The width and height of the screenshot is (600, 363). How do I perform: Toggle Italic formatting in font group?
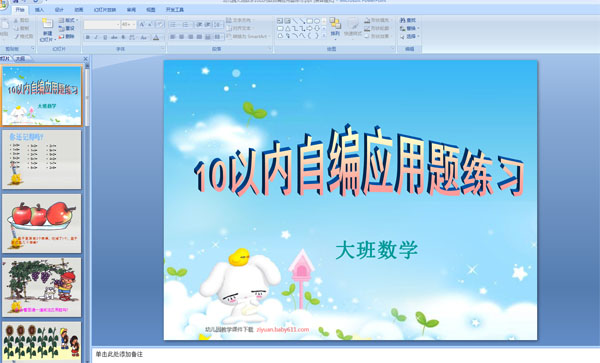tap(96, 37)
